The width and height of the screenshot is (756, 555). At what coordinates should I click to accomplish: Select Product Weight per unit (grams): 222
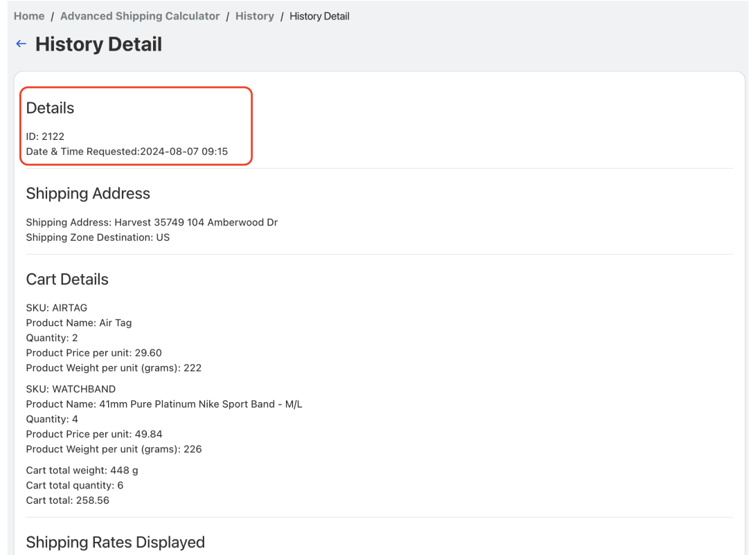pyautogui.click(x=114, y=367)
